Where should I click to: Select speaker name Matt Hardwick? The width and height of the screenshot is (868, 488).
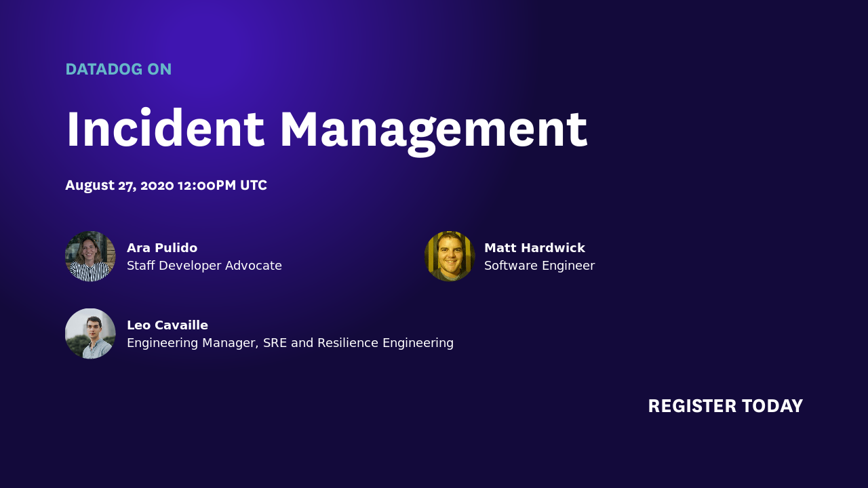[x=534, y=247]
